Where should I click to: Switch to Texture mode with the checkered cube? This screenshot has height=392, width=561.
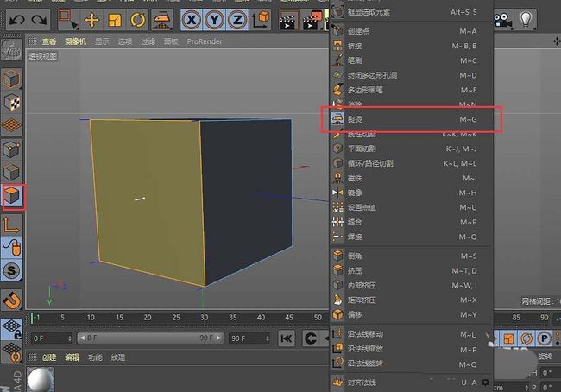tap(11, 103)
